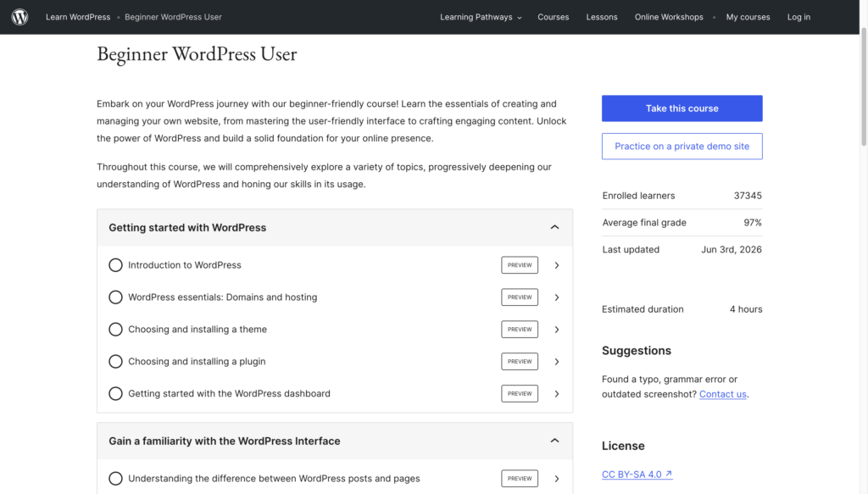Image resolution: width=868 pixels, height=494 pixels.
Task: Click the status circle for WordPress dashboard lesson
Action: click(x=115, y=394)
